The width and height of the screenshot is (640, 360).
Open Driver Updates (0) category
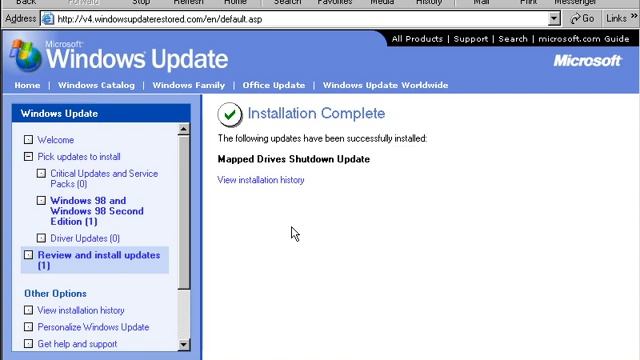[85, 238]
